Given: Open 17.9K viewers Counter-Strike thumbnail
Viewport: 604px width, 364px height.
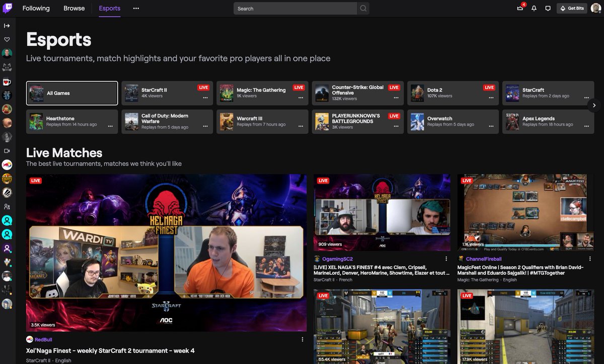Looking at the screenshot, I should (525, 327).
